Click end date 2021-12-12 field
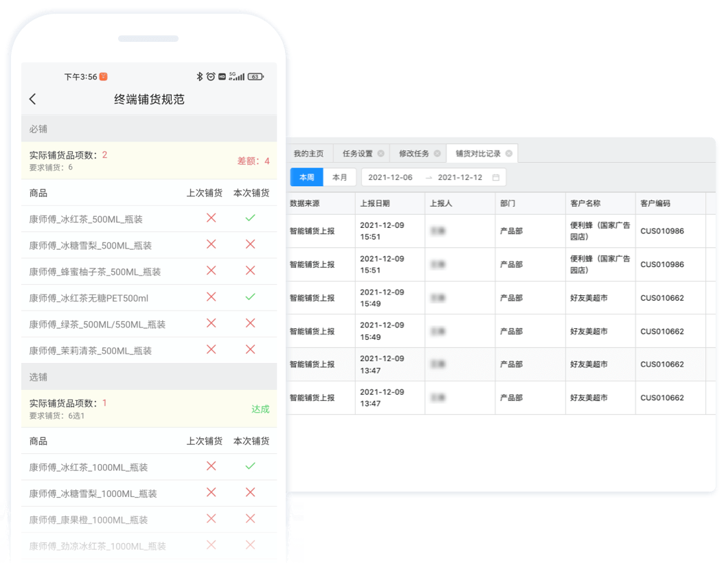 click(x=460, y=178)
